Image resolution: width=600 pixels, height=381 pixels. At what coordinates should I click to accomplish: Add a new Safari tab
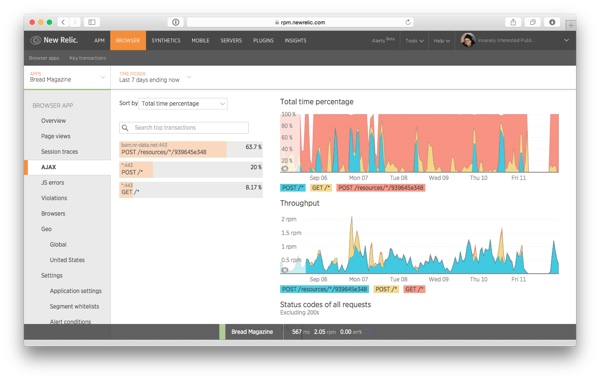(571, 25)
